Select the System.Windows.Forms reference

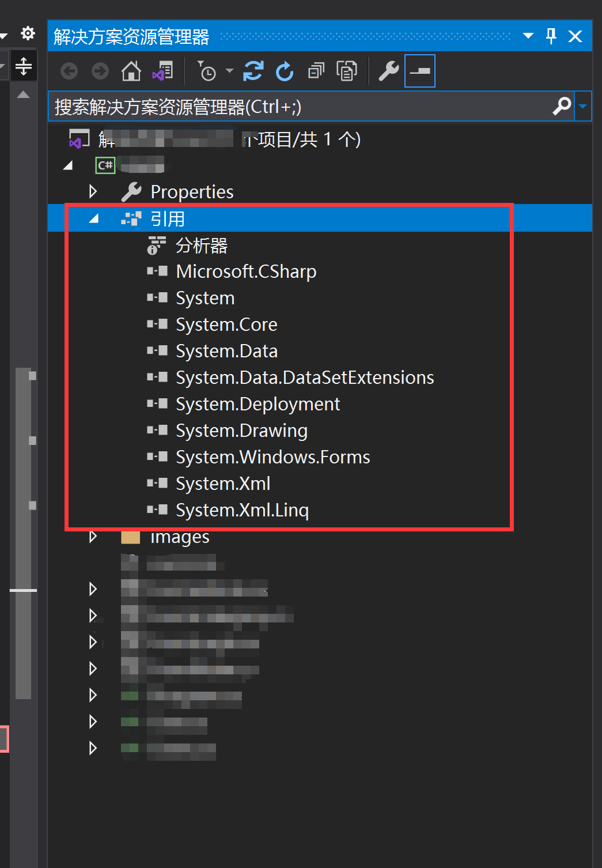click(272, 457)
